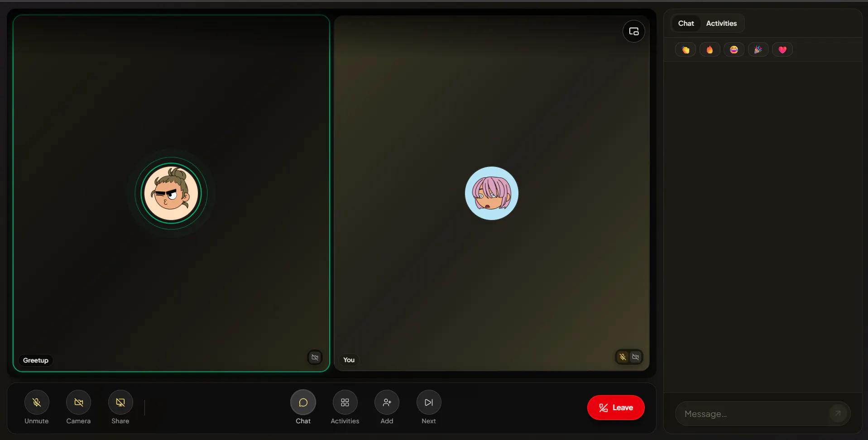This screenshot has height=440, width=868.
Task: Send party popper reaction
Action: (758, 50)
